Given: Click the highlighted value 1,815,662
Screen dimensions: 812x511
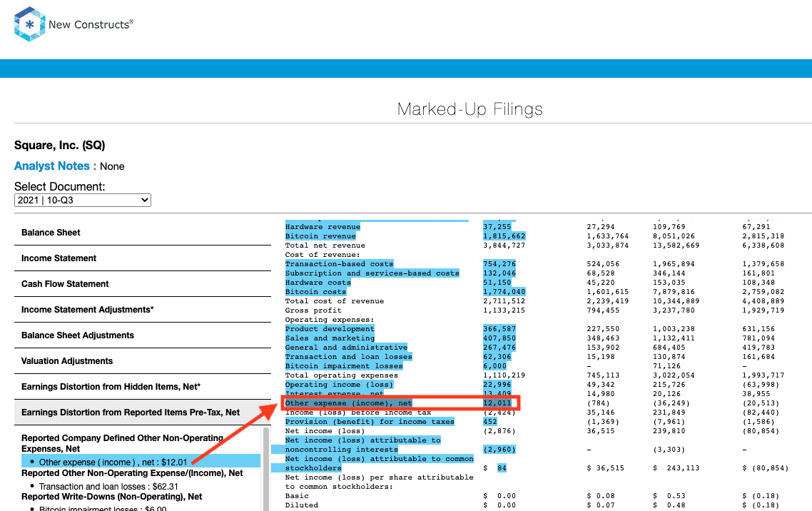Looking at the screenshot, I should click(504, 236).
